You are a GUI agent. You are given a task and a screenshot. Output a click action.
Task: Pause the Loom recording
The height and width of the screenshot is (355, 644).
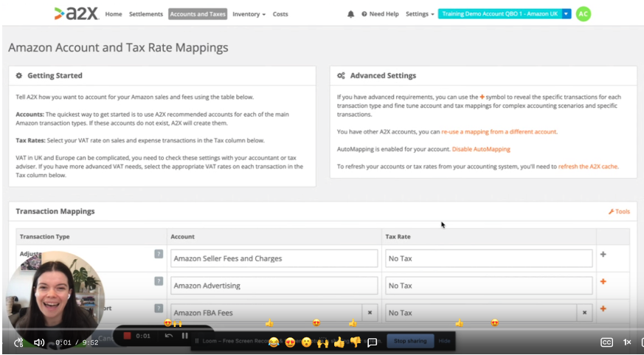pyautogui.click(x=185, y=336)
